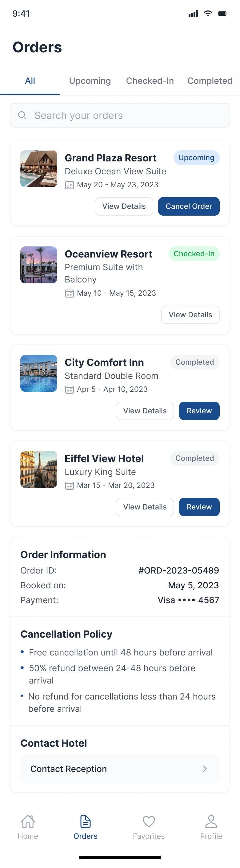The image size is (240, 868).
Task: Tap the Oceanview Resort photo thumbnail
Action: [39, 265]
